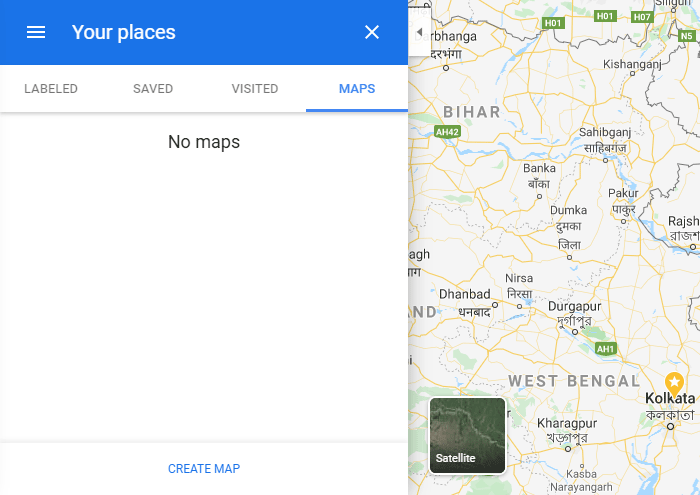Click the N5 road shield
Screen dimensions: 700x495
tap(687, 33)
